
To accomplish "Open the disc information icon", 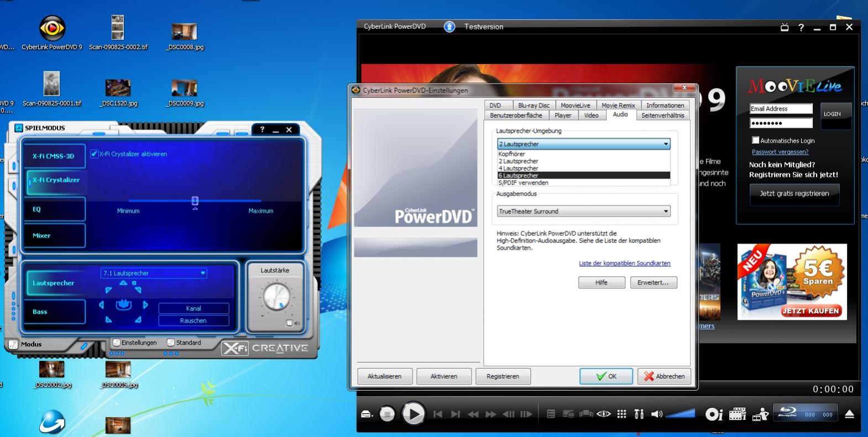I will point(714,414).
